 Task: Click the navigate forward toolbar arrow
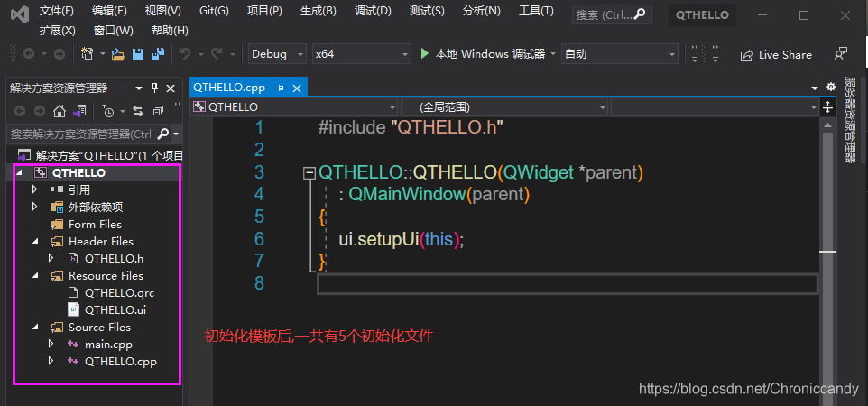click(x=60, y=54)
